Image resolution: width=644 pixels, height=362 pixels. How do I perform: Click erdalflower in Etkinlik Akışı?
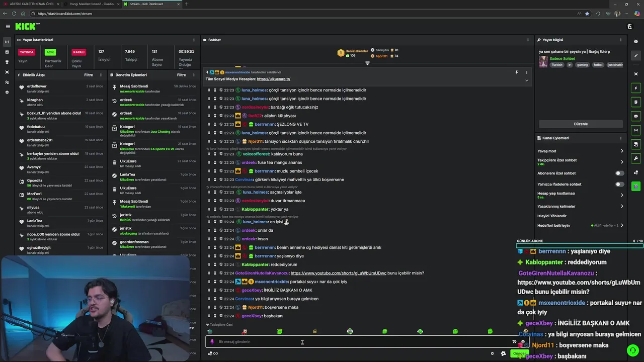tap(37, 86)
